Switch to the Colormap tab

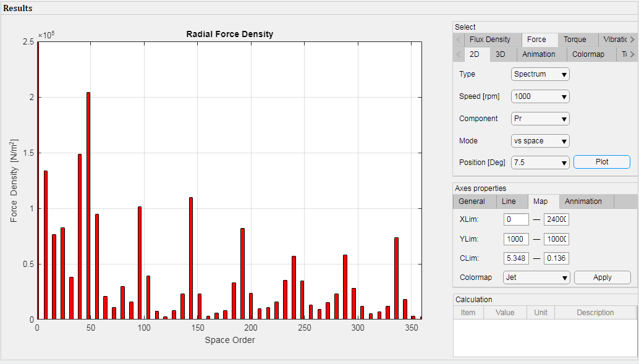click(x=588, y=54)
